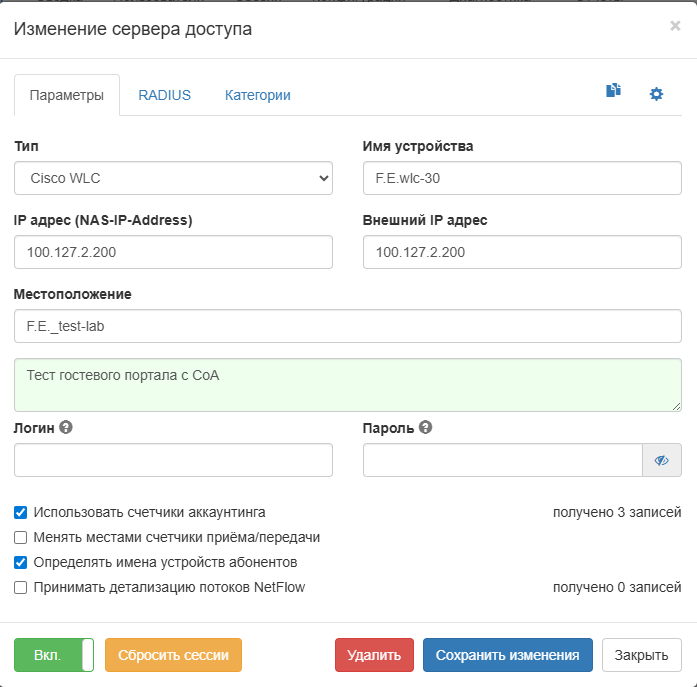
Task: Click the Имя устройства input field
Action: (x=522, y=179)
